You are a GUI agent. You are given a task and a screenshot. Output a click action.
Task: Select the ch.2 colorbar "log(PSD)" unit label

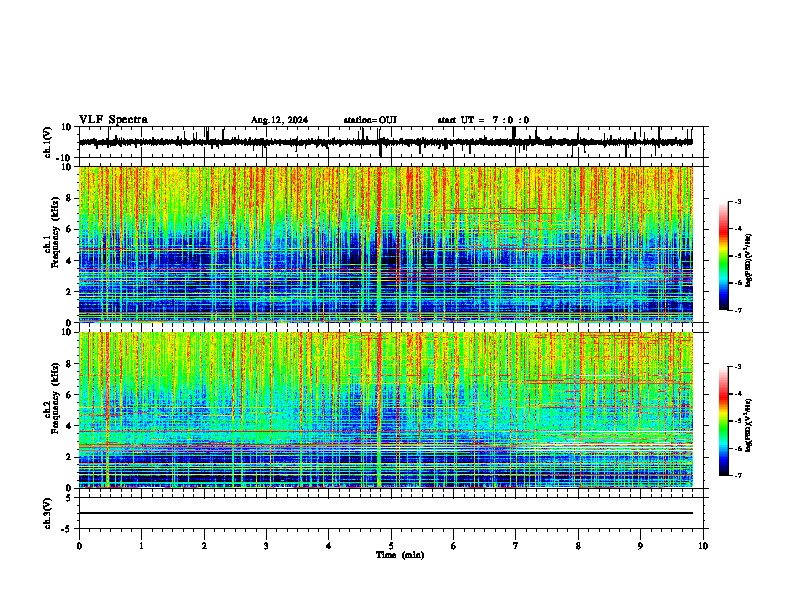point(748,425)
